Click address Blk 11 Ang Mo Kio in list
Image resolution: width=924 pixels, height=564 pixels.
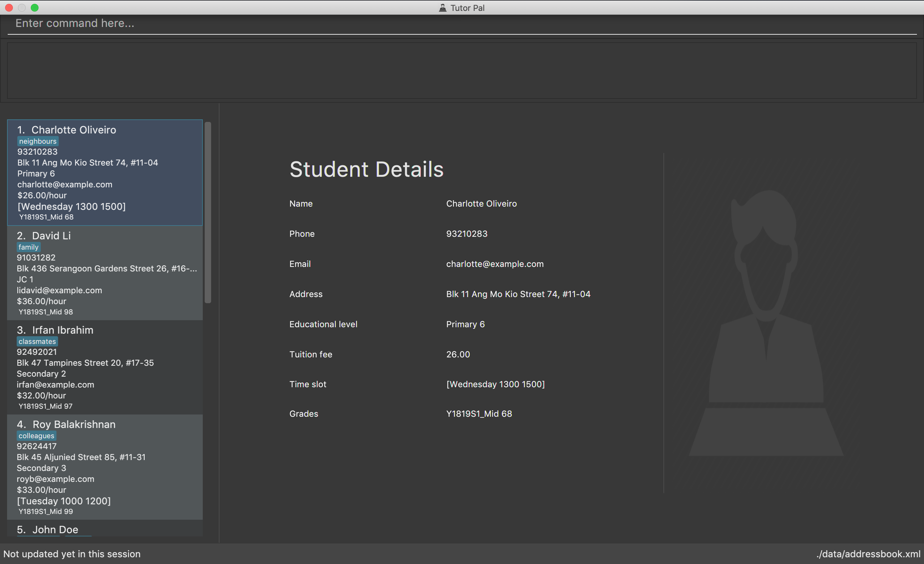(x=88, y=163)
